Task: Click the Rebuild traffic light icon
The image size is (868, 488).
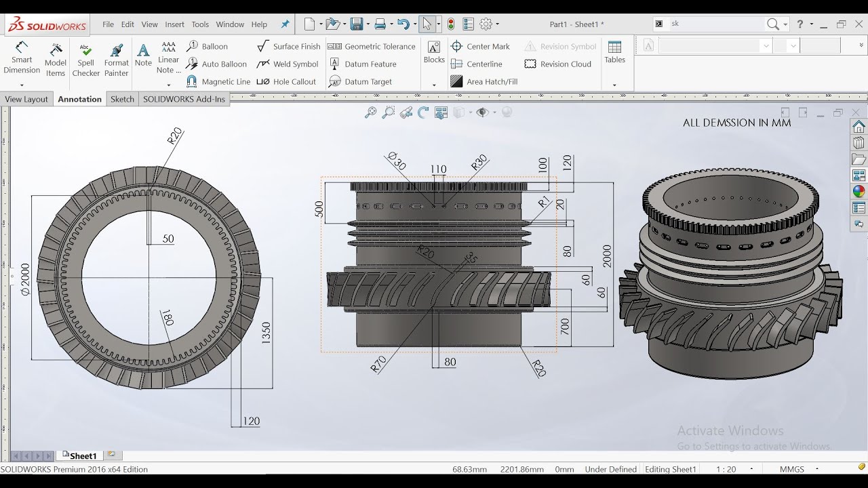Action: click(451, 24)
